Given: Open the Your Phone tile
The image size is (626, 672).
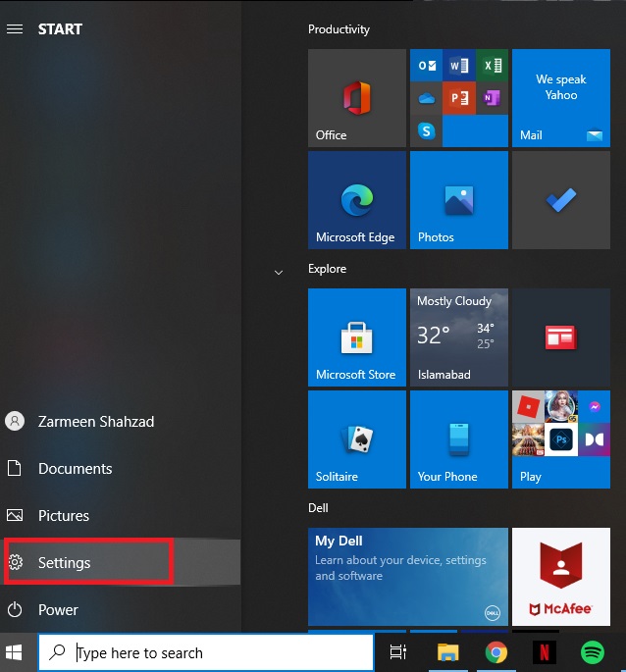Looking at the screenshot, I should click(x=459, y=439).
